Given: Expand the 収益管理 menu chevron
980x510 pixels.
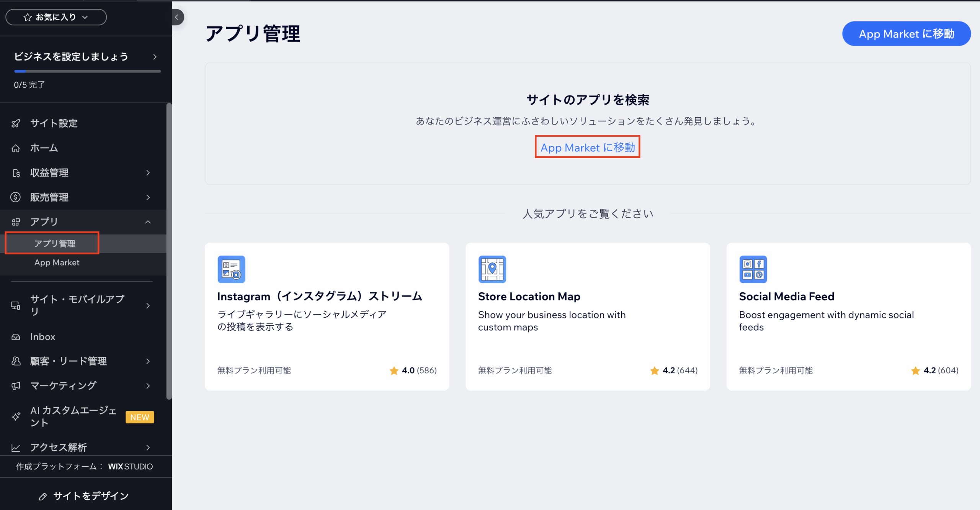Looking at the screenshot, I should click(148, 173).
